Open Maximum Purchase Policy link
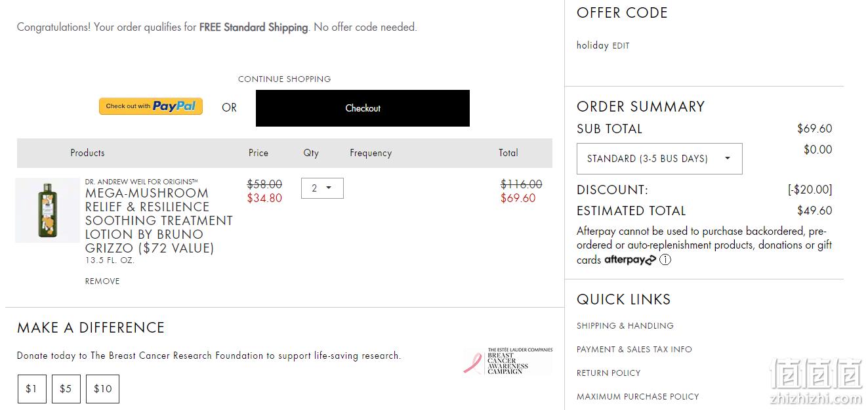 coord(638,396)
